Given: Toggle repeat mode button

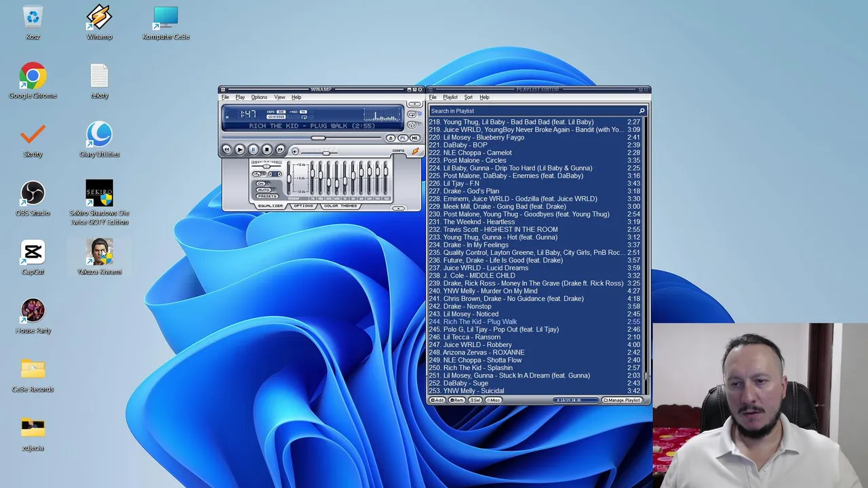Looking at the screenshot, I should [x=412, y=114].
